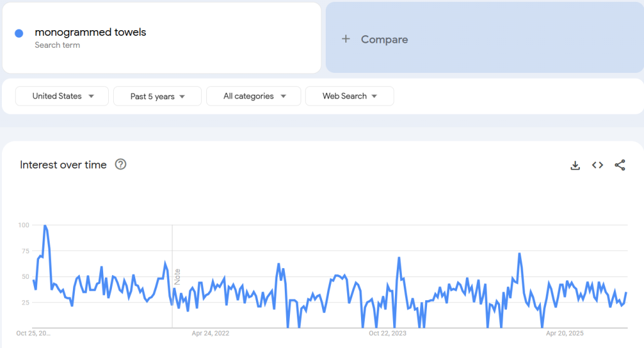The height and width of the screenshot is (348, 644).
Task: Click the blue dot by monogrammed towels
Action: [x=19, y=33]
